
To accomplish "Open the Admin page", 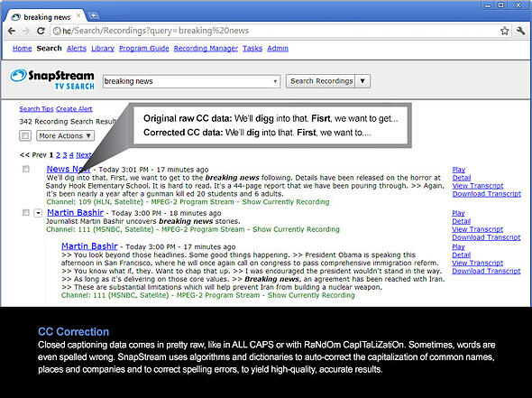I will click(278, 48).
